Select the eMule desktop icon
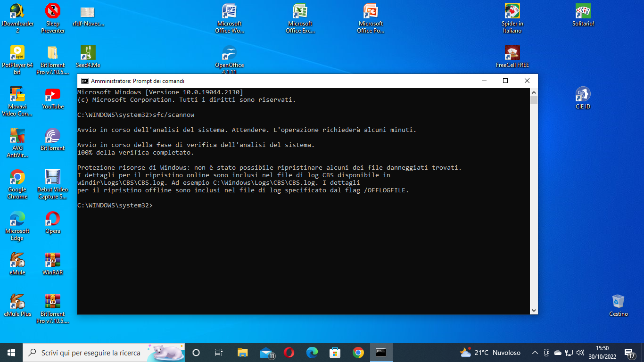Viewport: 644px width, 362px height. [x=17, y=264]
